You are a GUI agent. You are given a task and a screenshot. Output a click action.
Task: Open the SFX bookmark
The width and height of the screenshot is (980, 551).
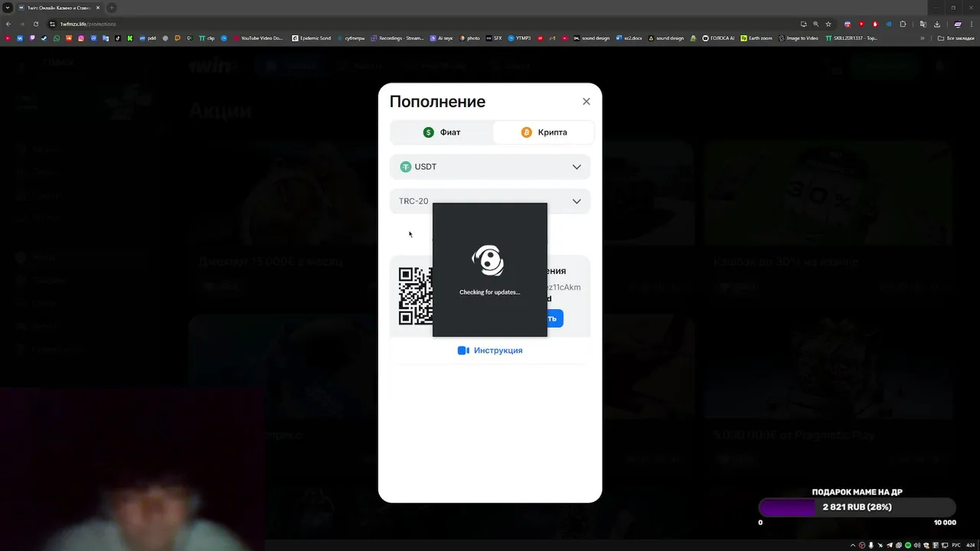point(495,38)
